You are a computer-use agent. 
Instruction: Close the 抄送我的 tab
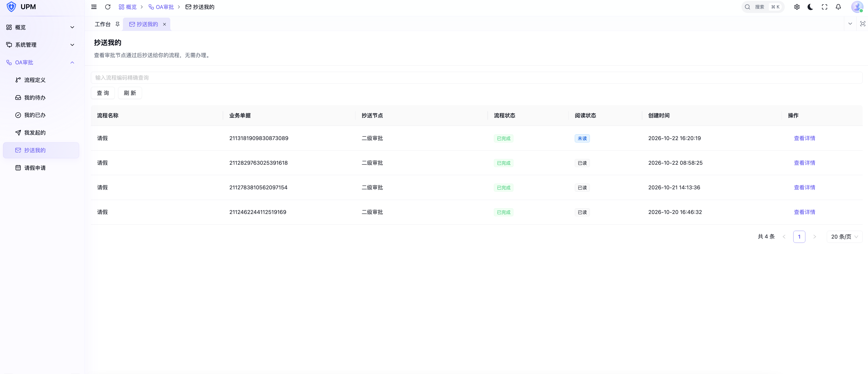pyautogui.click(x=164, y=24)
